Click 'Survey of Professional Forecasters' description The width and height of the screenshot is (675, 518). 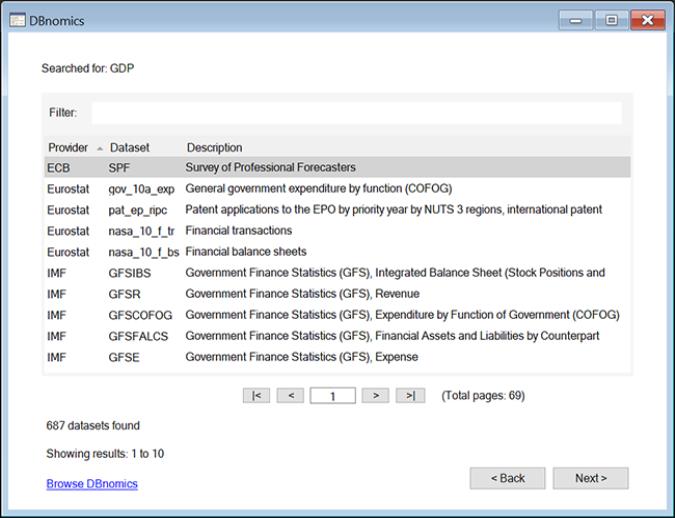tap(270, 167)
